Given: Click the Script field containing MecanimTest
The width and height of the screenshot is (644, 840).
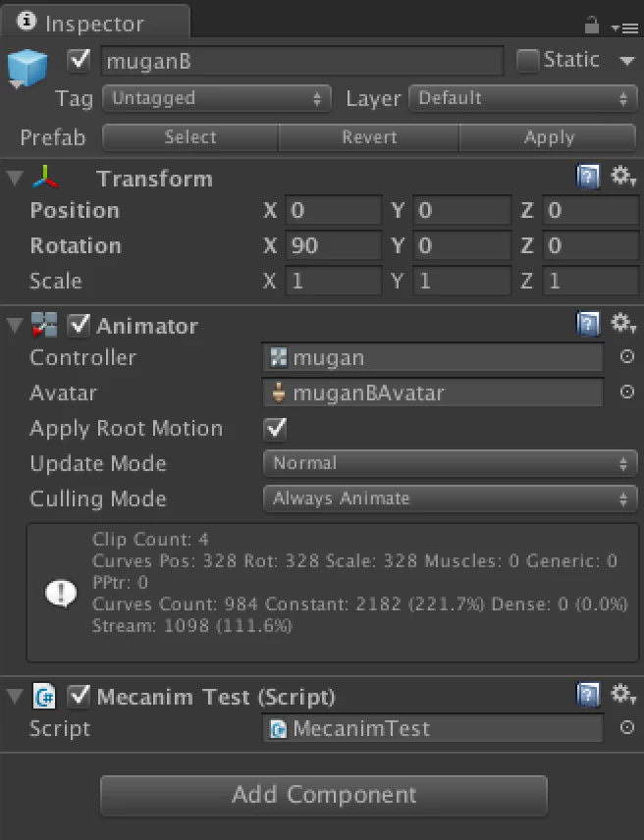Looking at the screenshot, I should 433,728.
